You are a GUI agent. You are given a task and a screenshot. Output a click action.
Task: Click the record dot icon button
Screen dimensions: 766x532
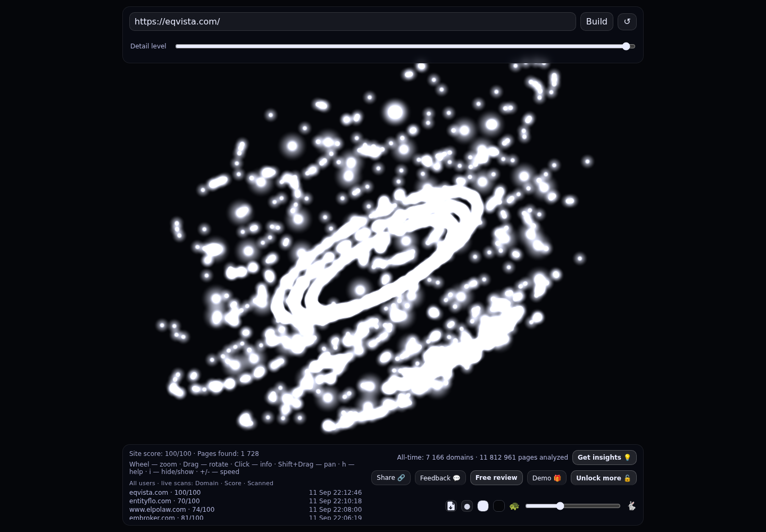467,506
